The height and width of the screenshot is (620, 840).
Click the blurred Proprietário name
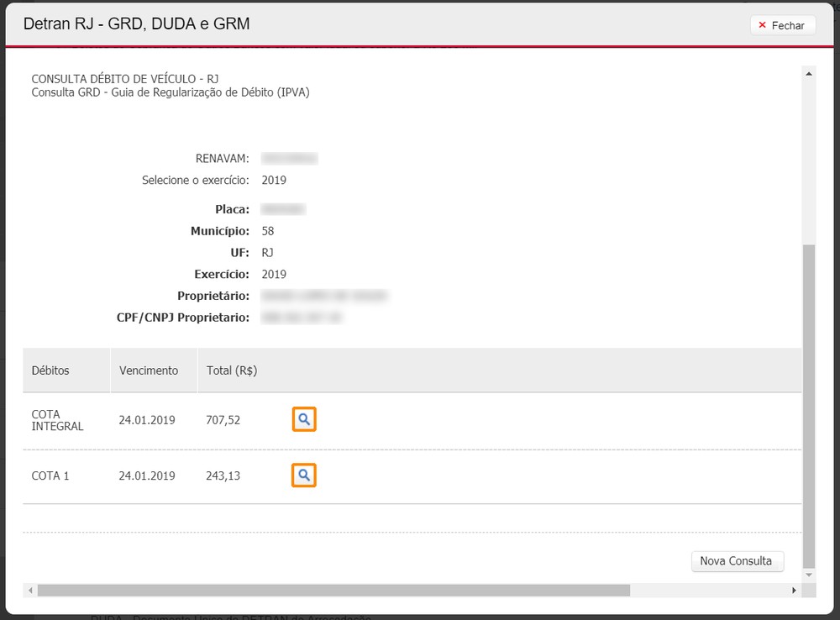click(x=324, y=296)
